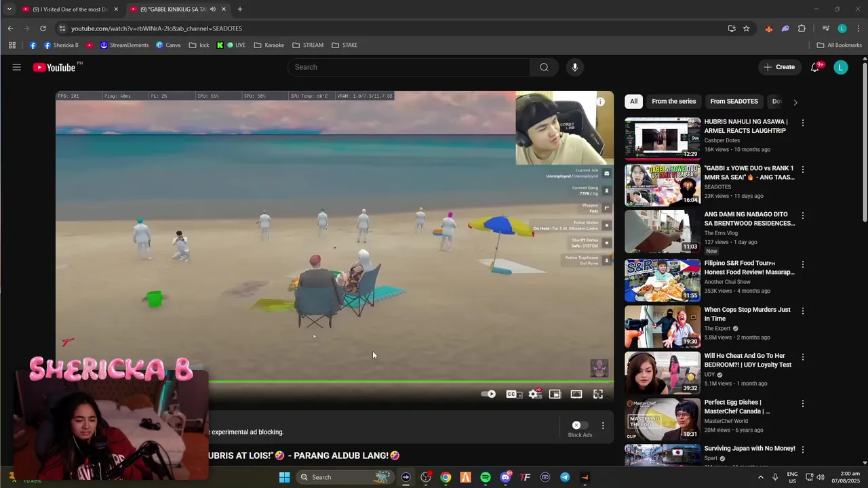Go to the YouTube home logo
This screenshot has width=868, height=488.
click(54, 67)
